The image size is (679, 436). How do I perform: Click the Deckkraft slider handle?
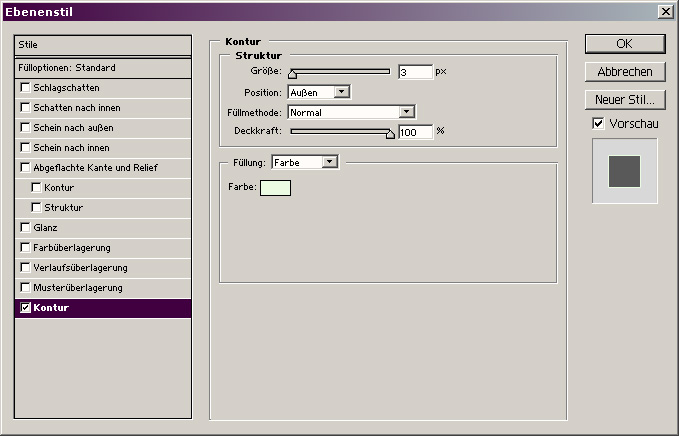[x=390, y=134]
